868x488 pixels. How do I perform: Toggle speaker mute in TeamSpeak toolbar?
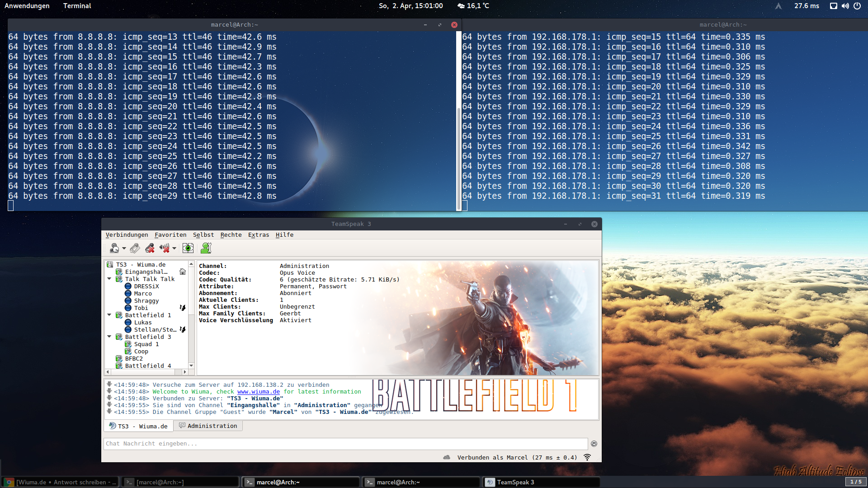point(165,248)
